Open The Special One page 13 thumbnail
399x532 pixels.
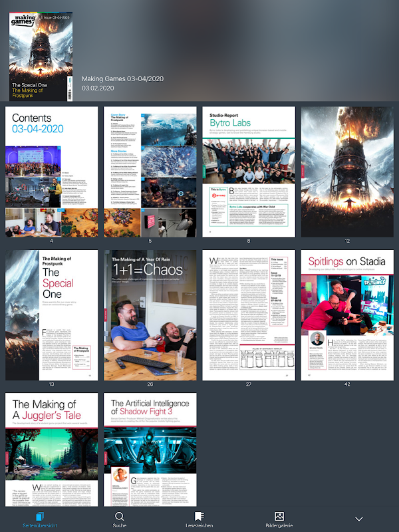tap(52, 315)
